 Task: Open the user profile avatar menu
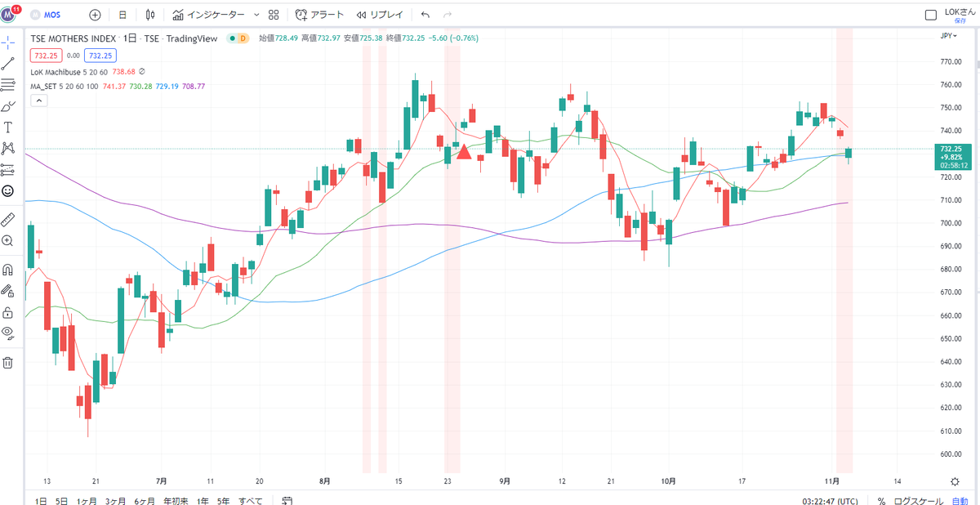(8, 15)
